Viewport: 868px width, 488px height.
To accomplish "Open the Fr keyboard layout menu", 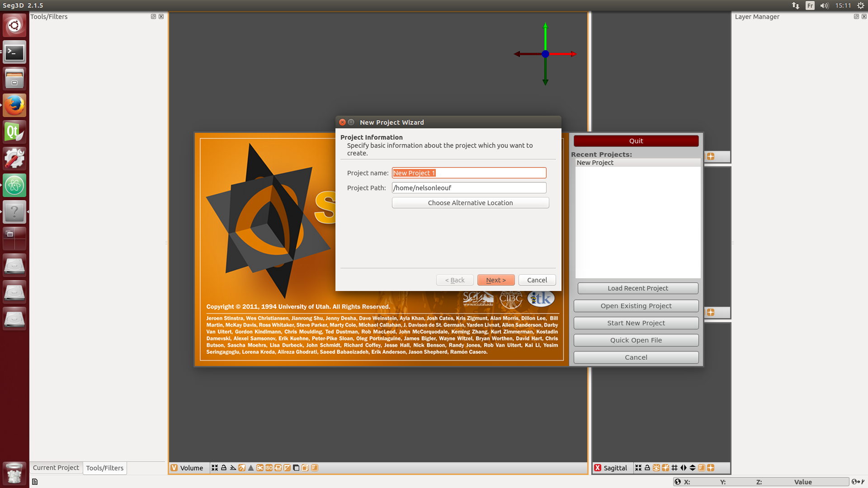I will tap(810, 5).
